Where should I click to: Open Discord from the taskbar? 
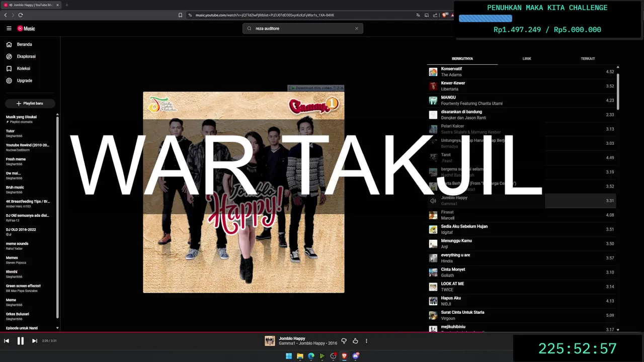pyautogui.click(x=356, y=356)
